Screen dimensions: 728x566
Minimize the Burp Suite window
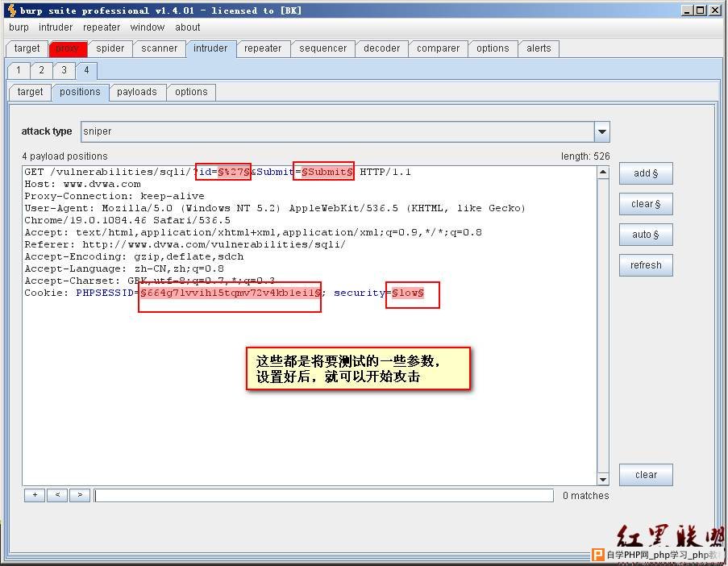coord(688,10)
